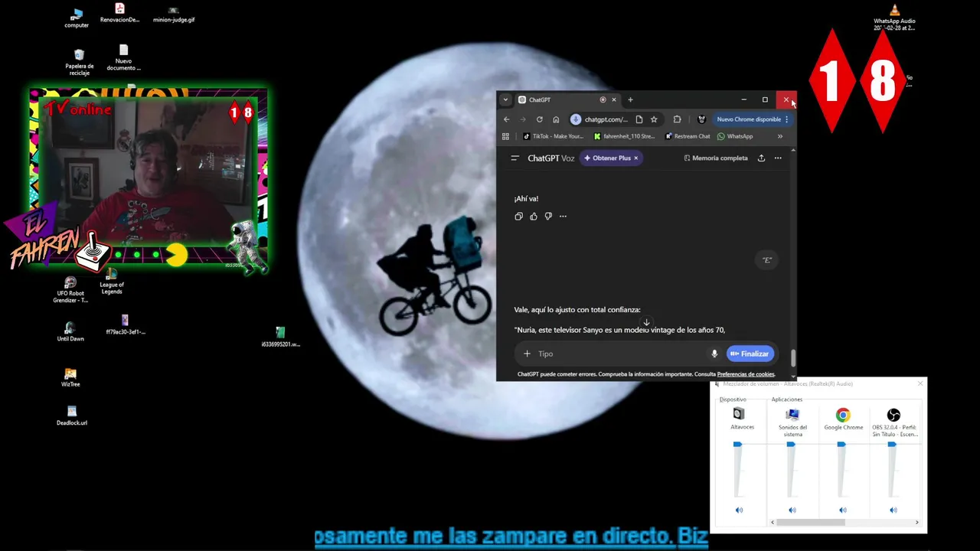The image size is (980, 551).
Task: Bookmark this page with the star
Action: click(654, 119)
